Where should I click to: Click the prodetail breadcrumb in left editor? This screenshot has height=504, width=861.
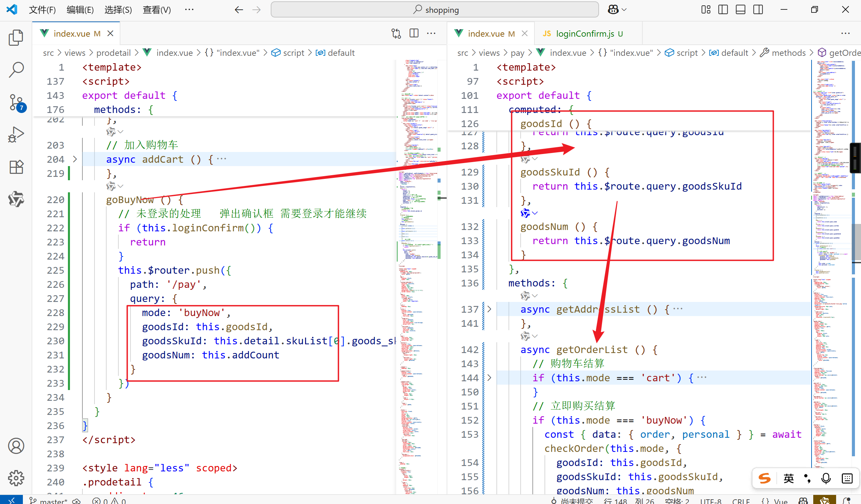coord(113,53)
